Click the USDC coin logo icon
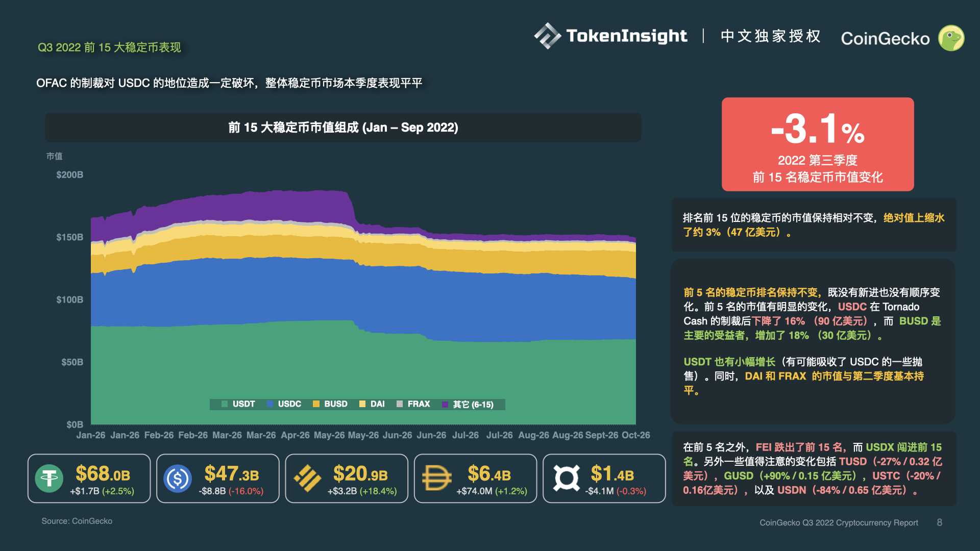The width and height of the screenshot is (980, 551). (178, 479)
